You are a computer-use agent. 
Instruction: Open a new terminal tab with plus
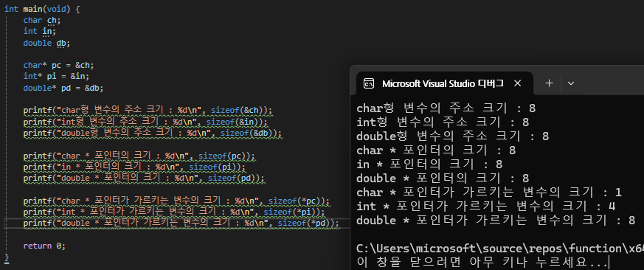coord(549,83)
